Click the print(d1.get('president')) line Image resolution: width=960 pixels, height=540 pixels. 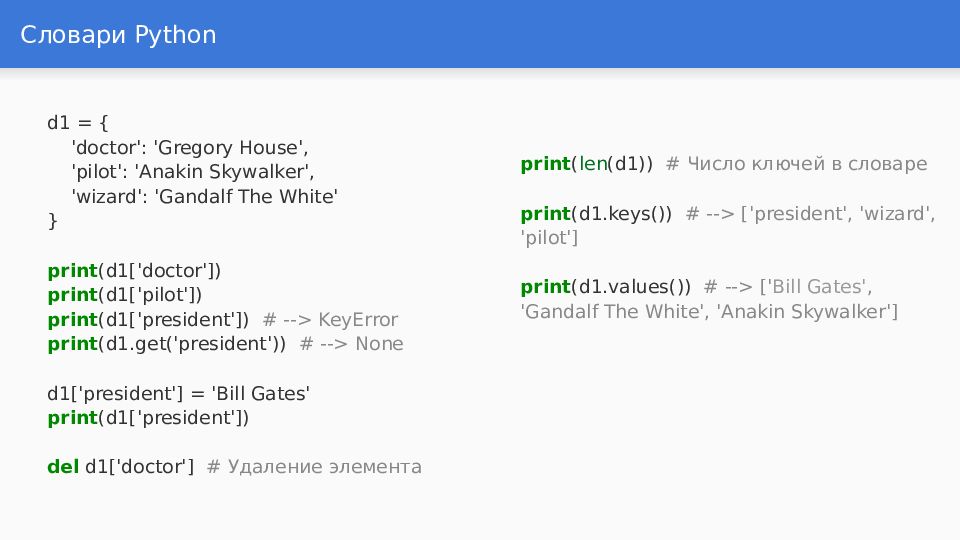click(x=167, y=344)
